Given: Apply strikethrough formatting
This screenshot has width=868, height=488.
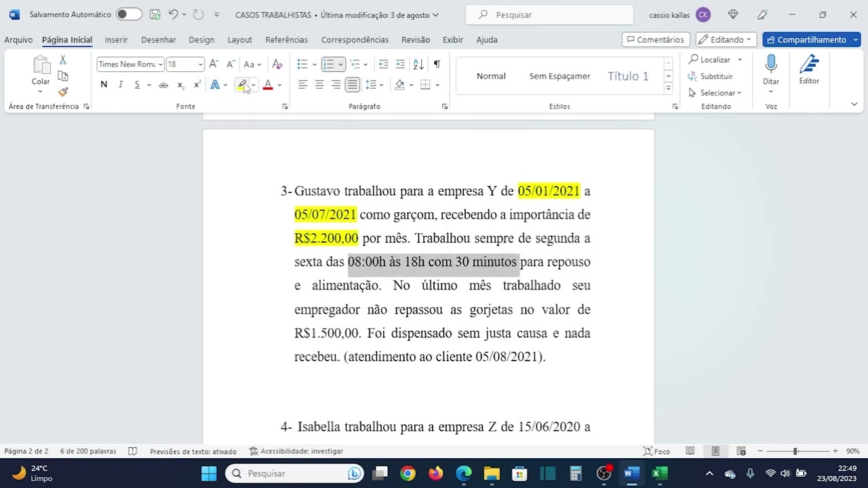Looking at the screenshot, I should coord(163,85).
